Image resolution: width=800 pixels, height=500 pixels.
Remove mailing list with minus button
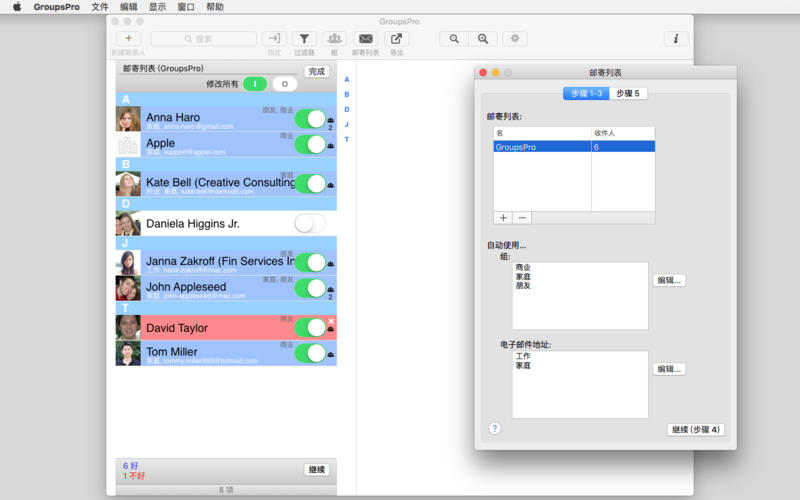click(x=522, y=218)
